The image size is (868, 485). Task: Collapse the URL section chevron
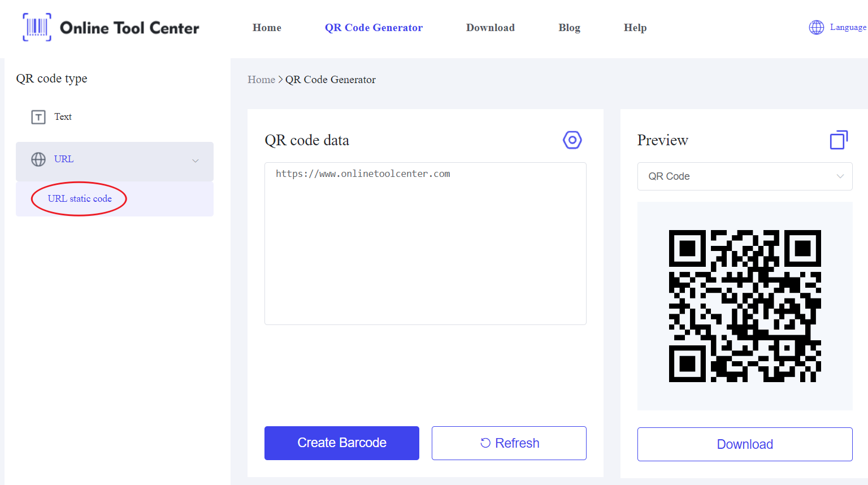click(196, 161)
